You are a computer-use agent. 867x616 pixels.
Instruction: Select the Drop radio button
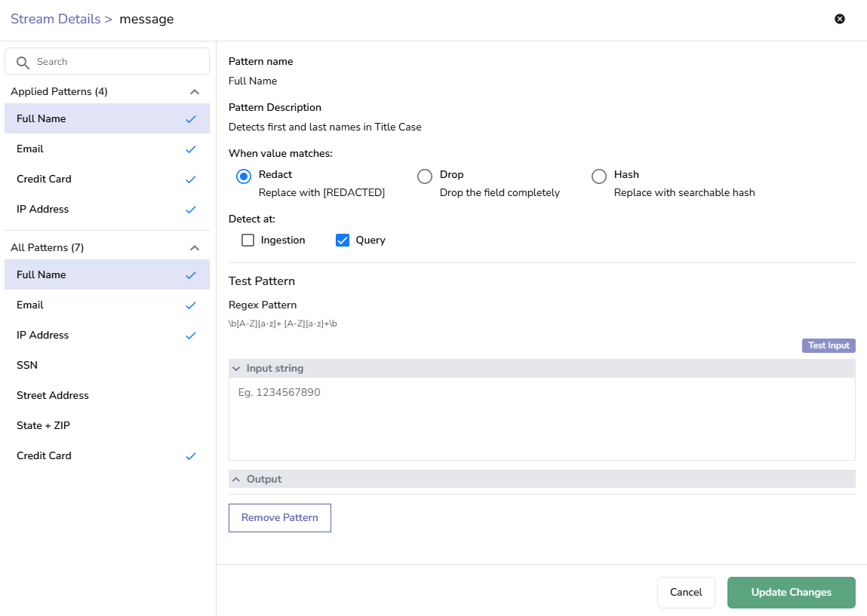(x=425, y=176)
